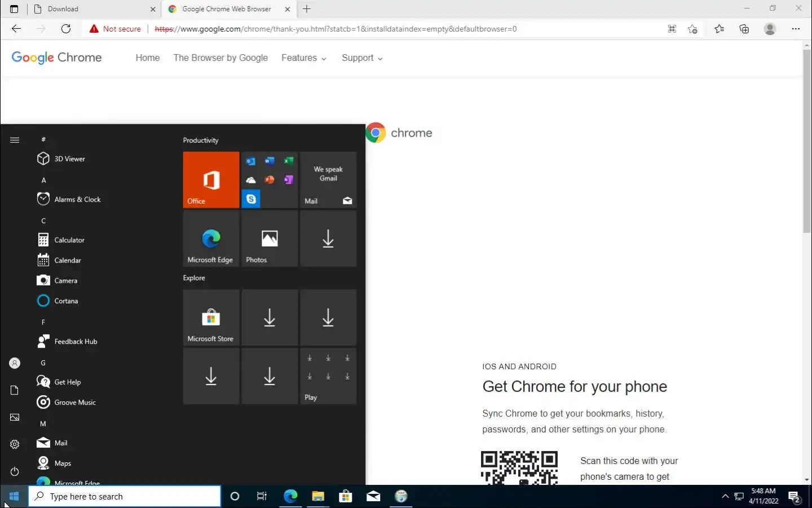Click the Not secure warning indicator
This screenshot has width=812, height=508.
[x=115, y=29]
